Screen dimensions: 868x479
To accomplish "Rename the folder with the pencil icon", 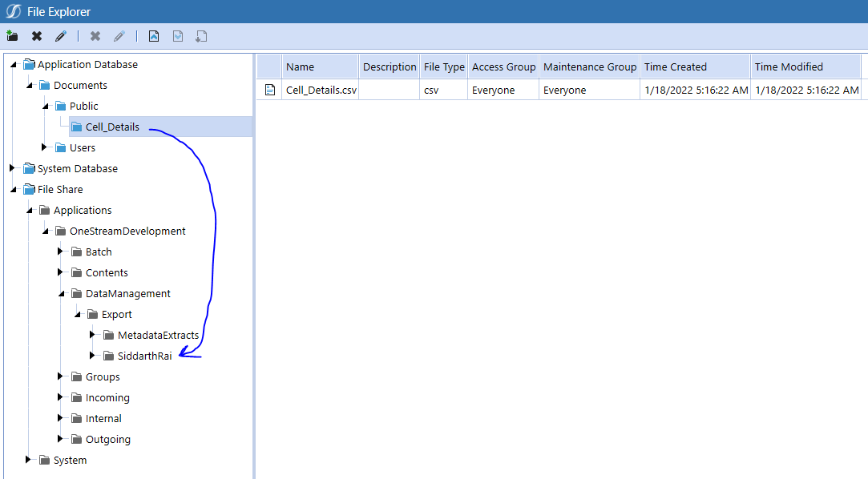I will 59,35.
